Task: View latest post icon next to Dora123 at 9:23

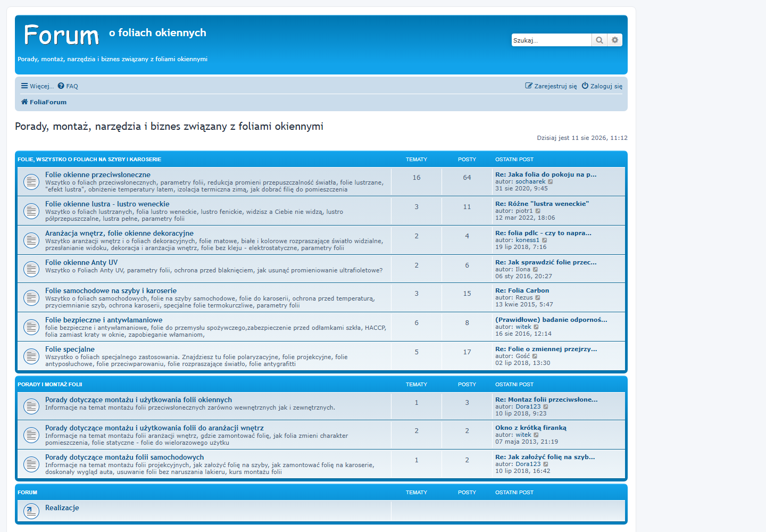Action: coord(546,407)
